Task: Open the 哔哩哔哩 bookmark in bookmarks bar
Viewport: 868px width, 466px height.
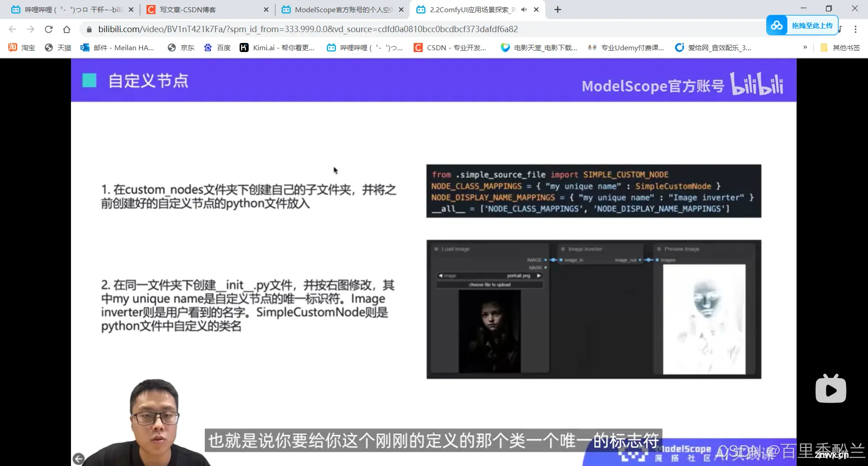Action: pos(365,48)
